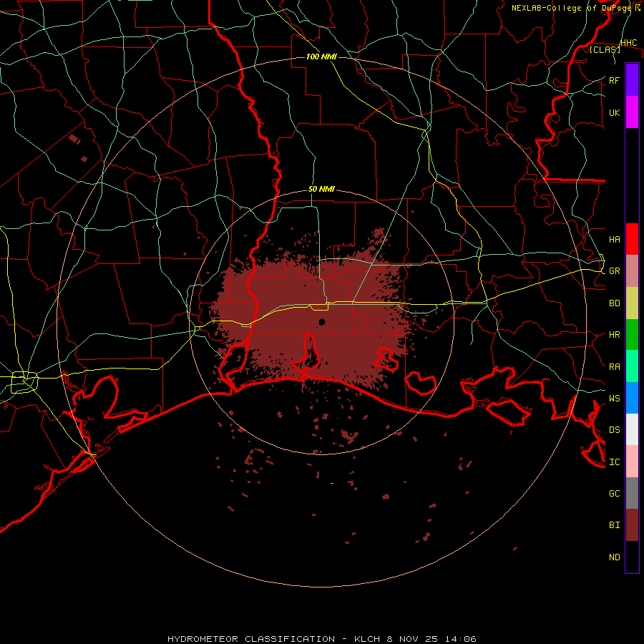Click the [CLAS] units label
644x644 pixels.
605,49
